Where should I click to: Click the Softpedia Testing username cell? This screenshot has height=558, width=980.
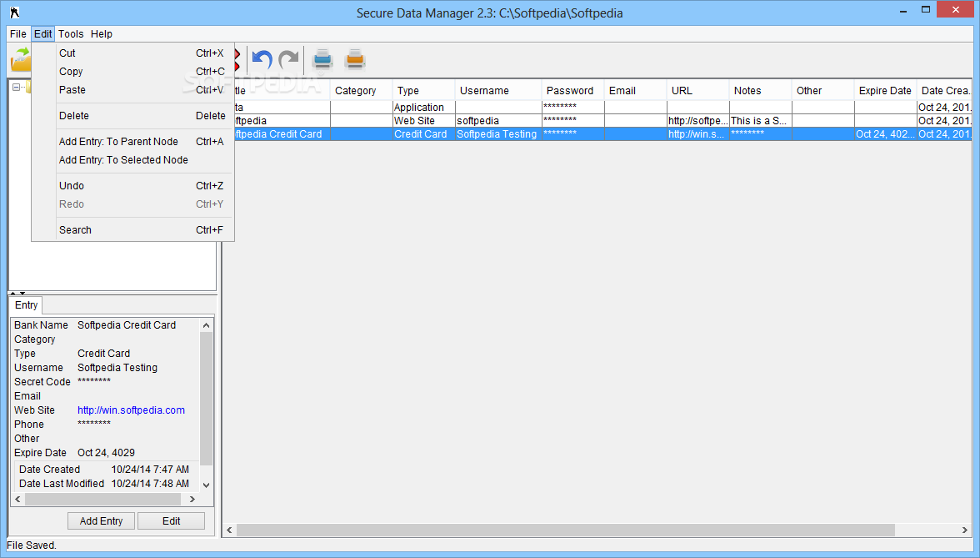[x=498, y=133]
